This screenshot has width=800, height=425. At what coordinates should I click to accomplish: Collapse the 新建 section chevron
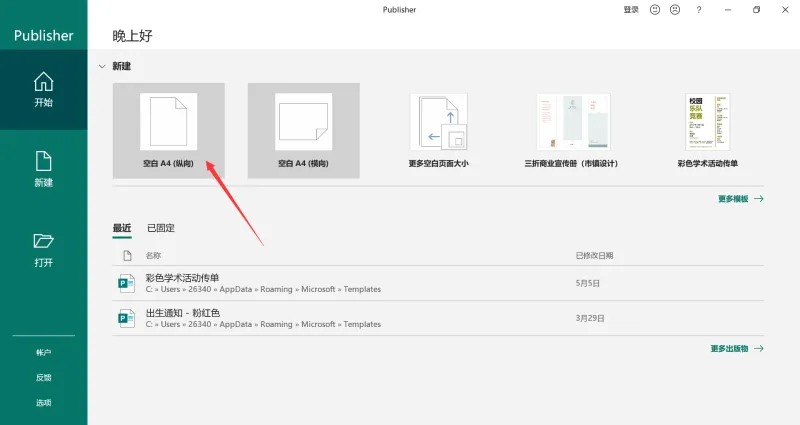[x=102, y=66]
